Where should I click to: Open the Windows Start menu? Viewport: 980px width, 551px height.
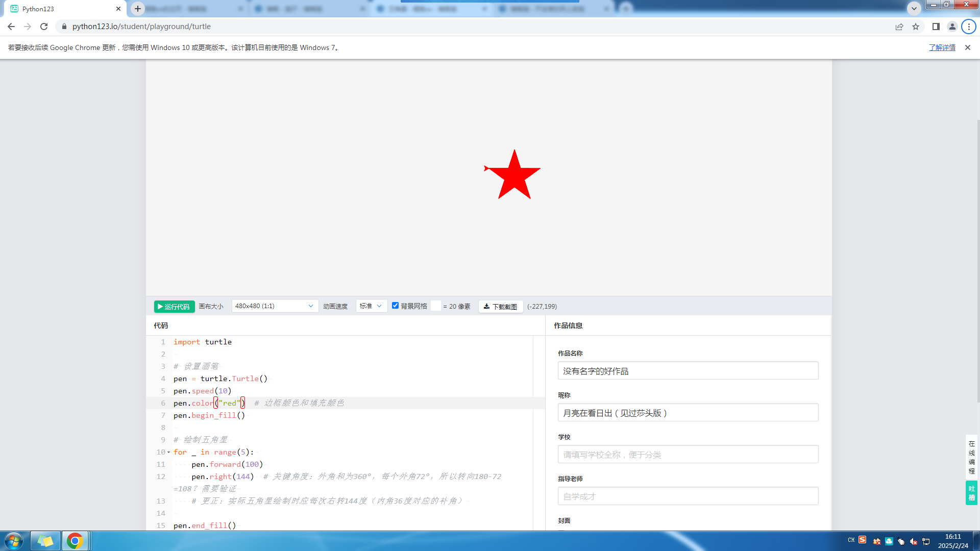click(14, 541)
